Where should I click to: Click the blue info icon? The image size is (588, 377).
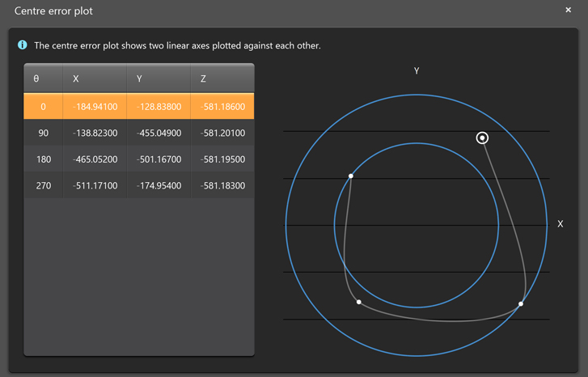pyautogui.click(x=23, y=45)
